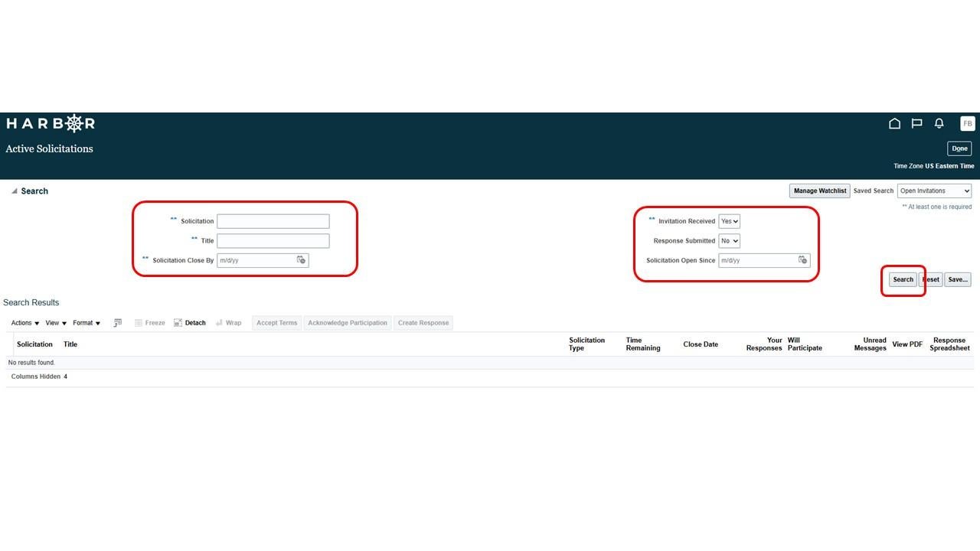Click the Your Responses column header

point(764,344)
